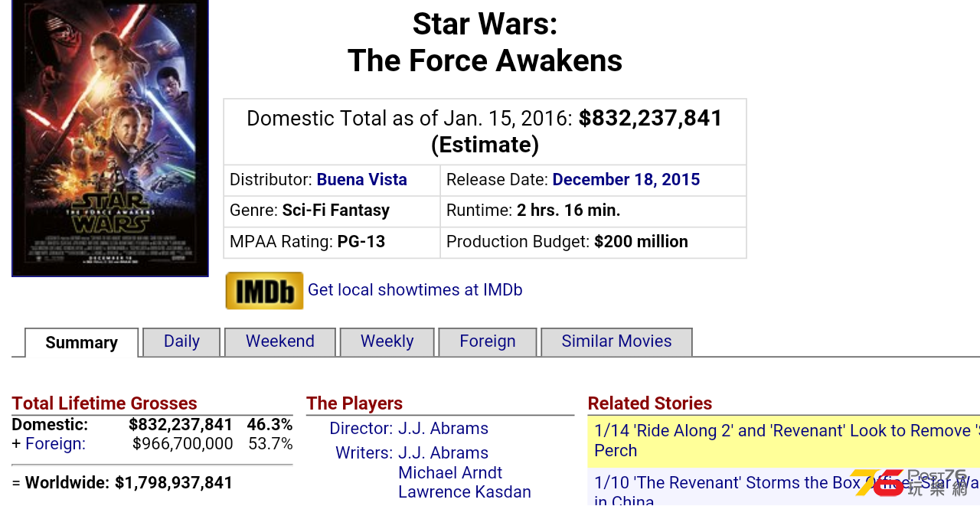
Task: Click the Director label link
Action: pos(361,429)
